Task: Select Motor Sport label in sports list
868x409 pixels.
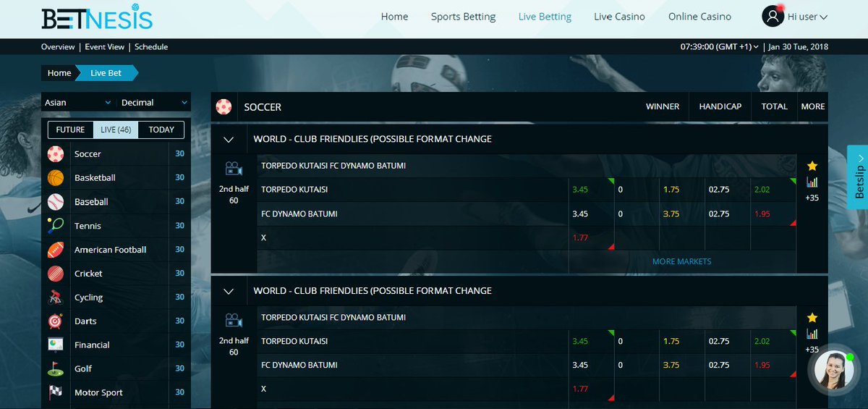Action: (x=98, y=392)
